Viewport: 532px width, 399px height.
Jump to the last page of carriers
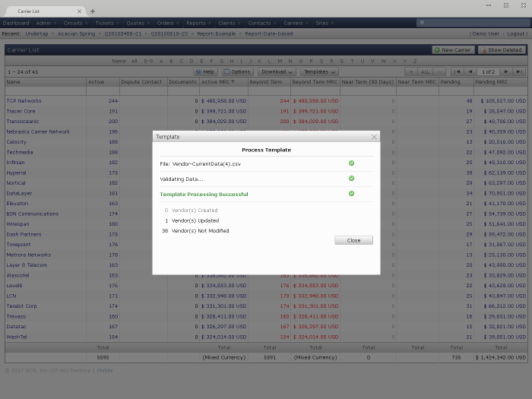(x=519, y=71)
